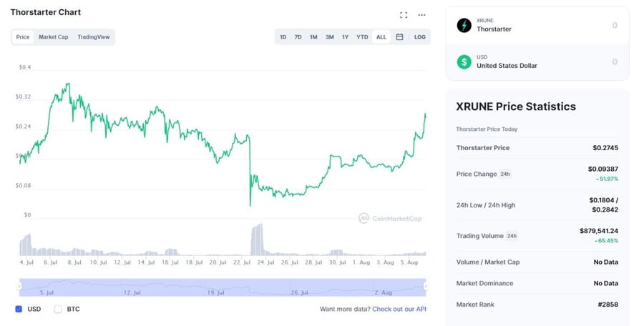Toggle the LOG scale button
The image size is (644, 326).
pyautogui.click(x=419, y=37)
